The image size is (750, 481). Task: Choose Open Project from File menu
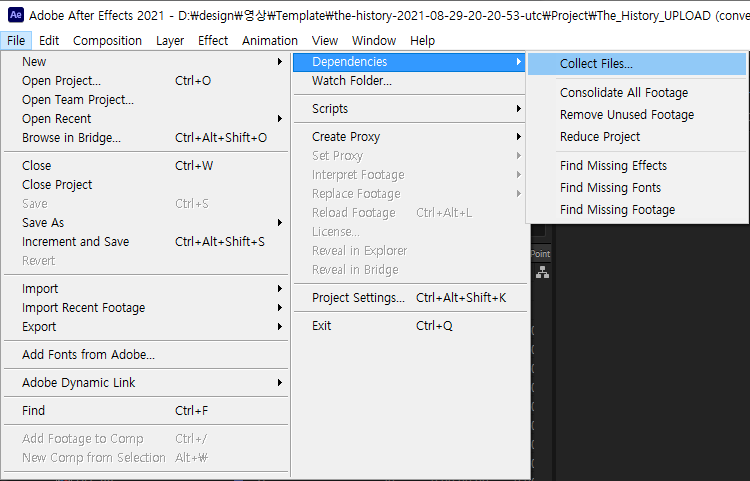click(146, 81)
